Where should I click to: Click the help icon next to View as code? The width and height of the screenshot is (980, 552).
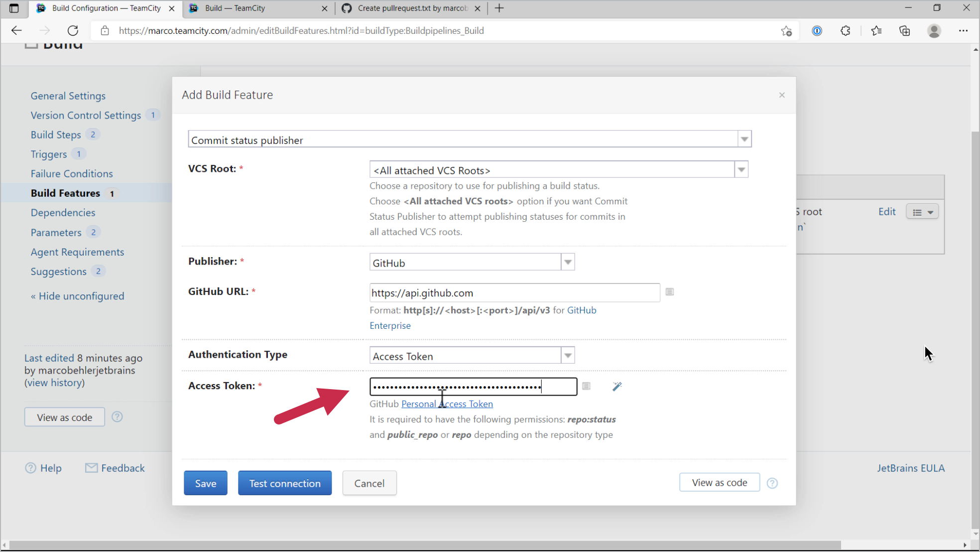point(117,417)
